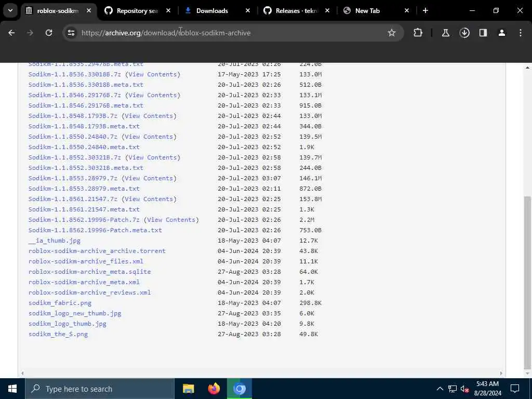View site information icon in address bar
The width and height of the screenshot is (532, 399).
coord(71,33)
